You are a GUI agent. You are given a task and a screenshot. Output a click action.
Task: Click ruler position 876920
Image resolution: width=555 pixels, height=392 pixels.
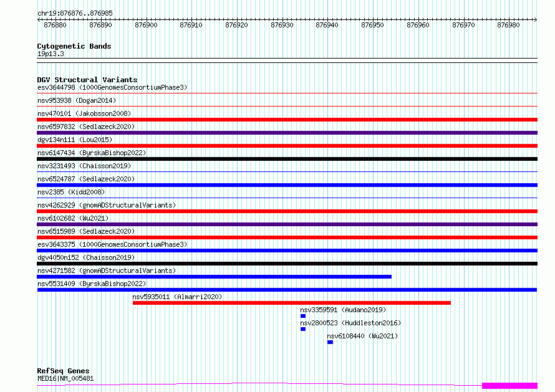tap(236, 25)
